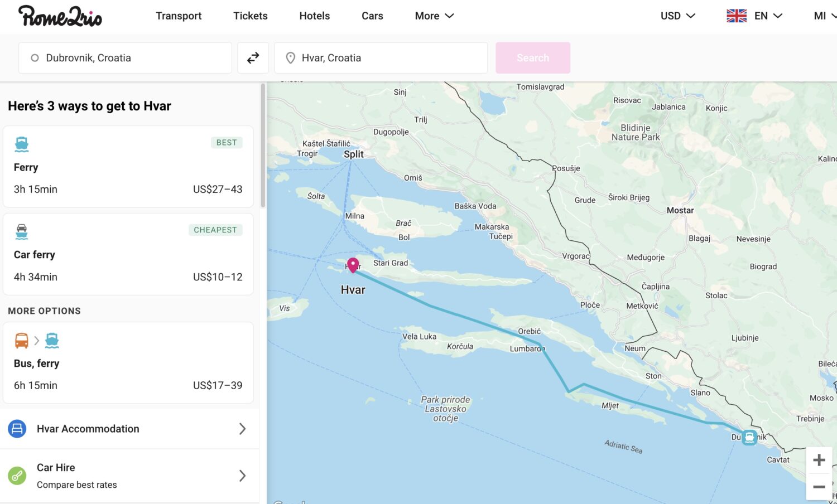
Task: Open the EN language dropdown
Action: pyautogui.click(x=768, y=16)
